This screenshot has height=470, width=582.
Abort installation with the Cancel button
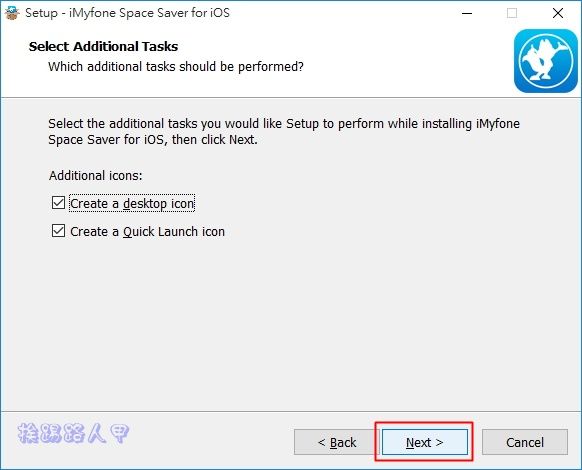pos(525,442)
